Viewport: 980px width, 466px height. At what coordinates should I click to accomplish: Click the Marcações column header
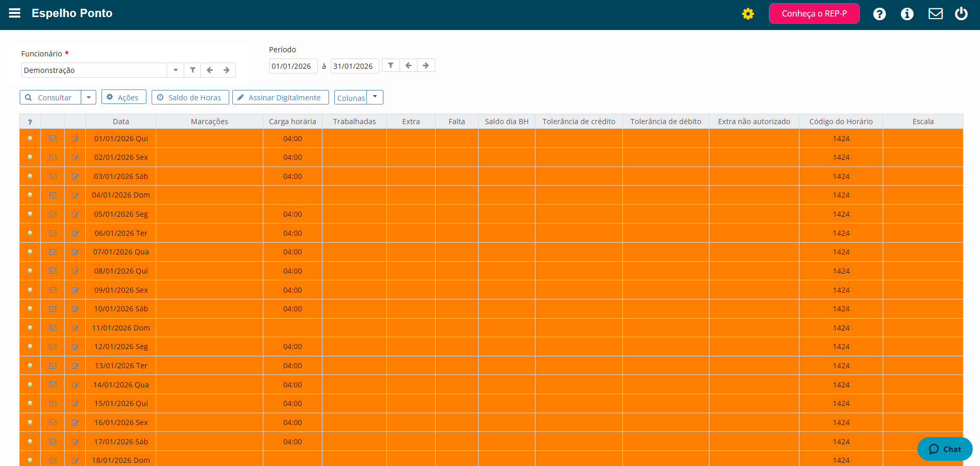click(x=210, y=122)
